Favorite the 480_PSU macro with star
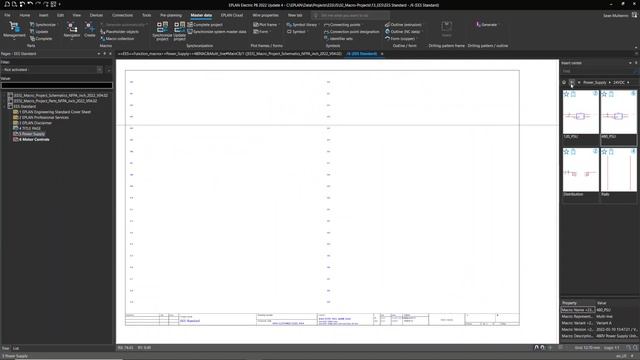Viewport: 640px width, 360px height. point(604,94)
